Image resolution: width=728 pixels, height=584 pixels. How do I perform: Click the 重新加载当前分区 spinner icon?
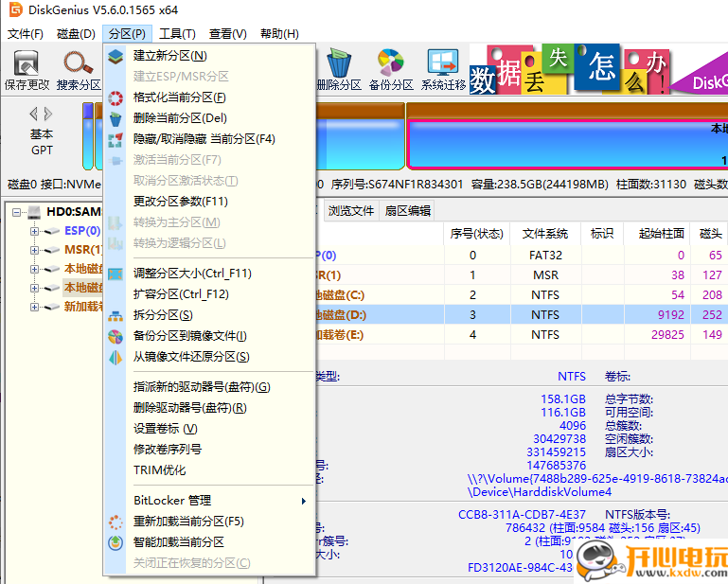115,522
